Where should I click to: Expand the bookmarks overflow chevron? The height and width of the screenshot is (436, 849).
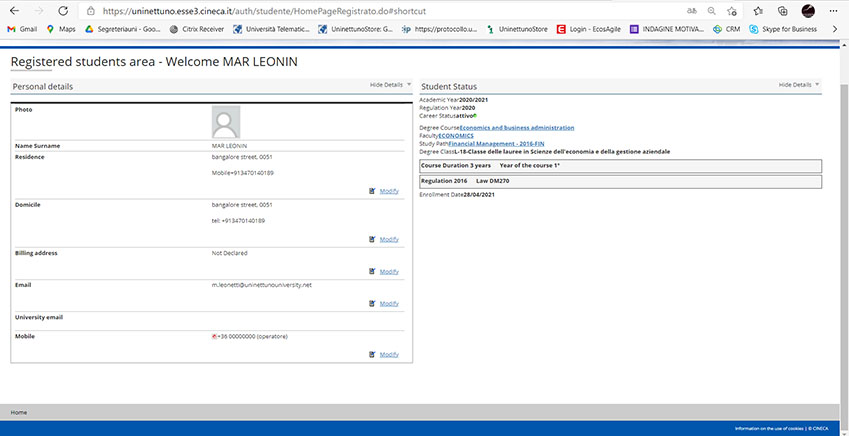tap(835, 29)
